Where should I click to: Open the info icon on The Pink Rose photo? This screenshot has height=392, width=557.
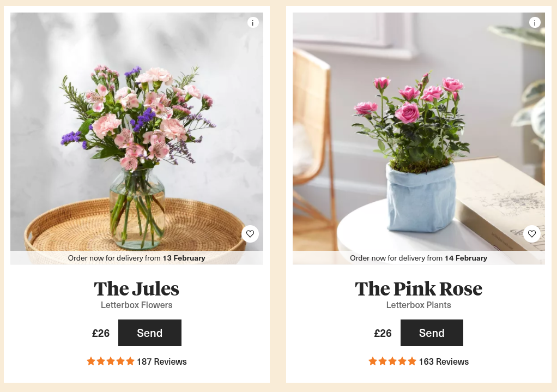pyautogui.click(x=535, y=23)
